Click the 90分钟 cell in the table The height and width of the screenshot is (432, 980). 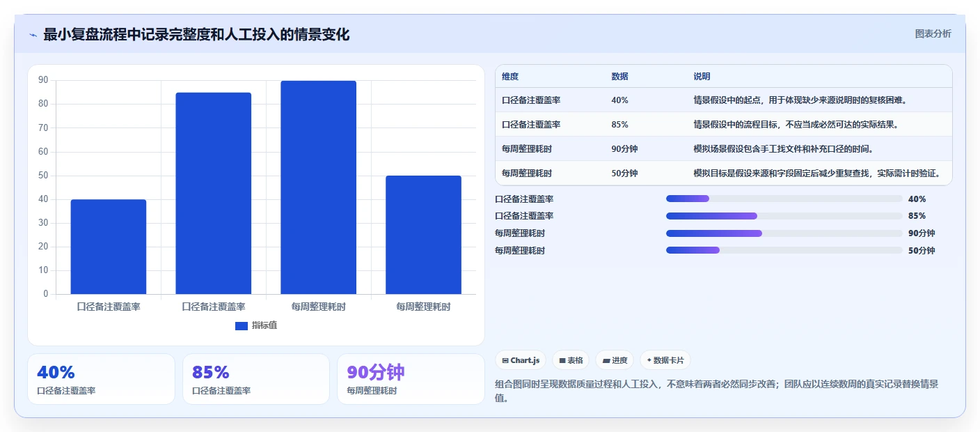[624, 149]
